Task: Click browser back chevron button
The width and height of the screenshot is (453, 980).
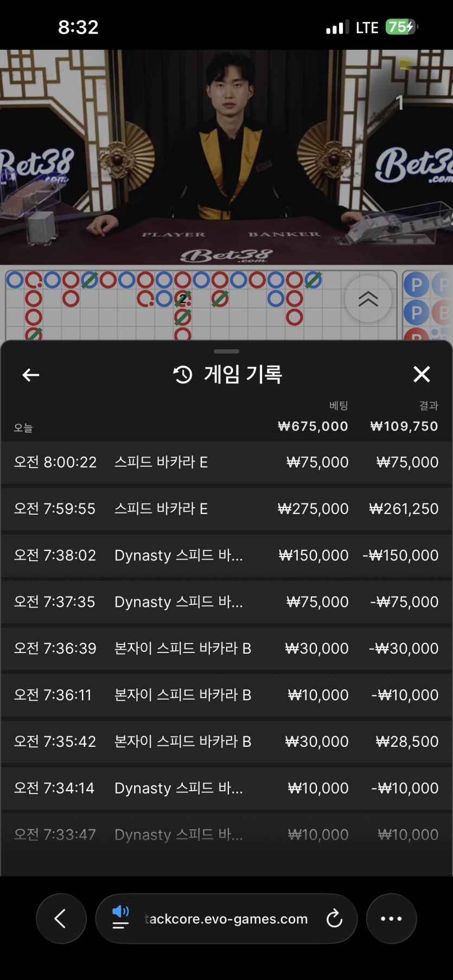Action: click(x=61, y=919)
